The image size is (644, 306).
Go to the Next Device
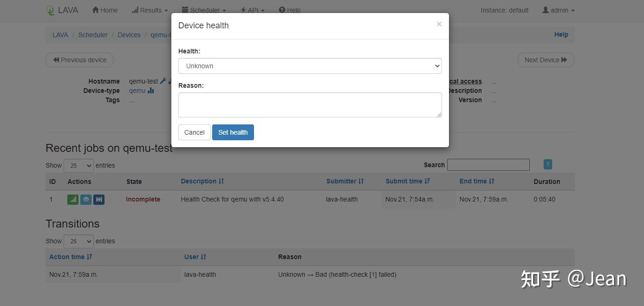point(546,60)
